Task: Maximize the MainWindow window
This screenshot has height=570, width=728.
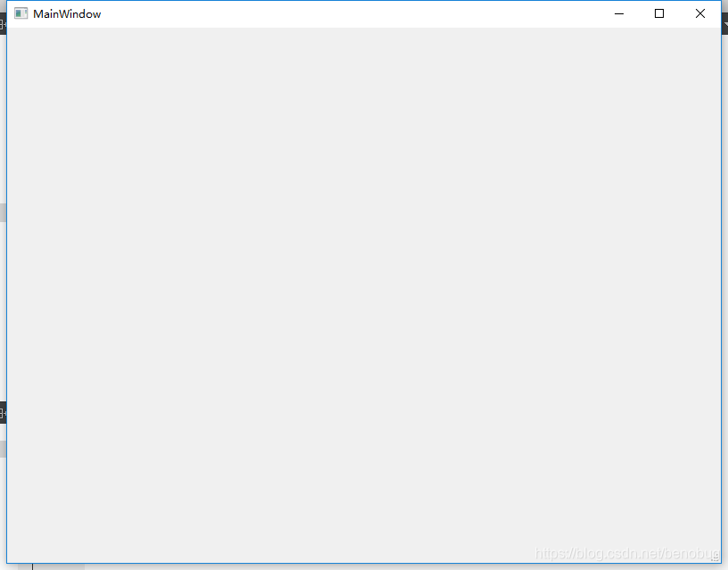Action: [x=659, y=14]
